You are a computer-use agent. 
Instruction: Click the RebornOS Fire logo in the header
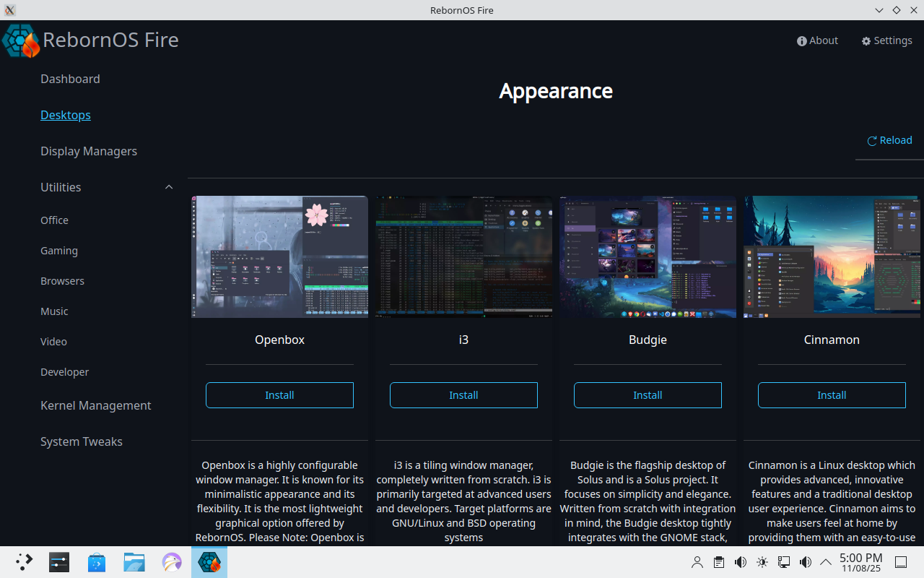[21, 40]
